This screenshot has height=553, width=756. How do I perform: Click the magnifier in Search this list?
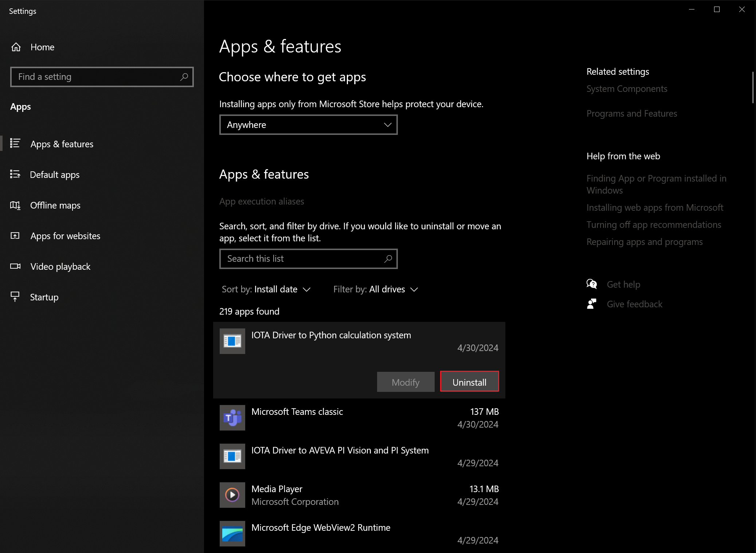[388, 258]
